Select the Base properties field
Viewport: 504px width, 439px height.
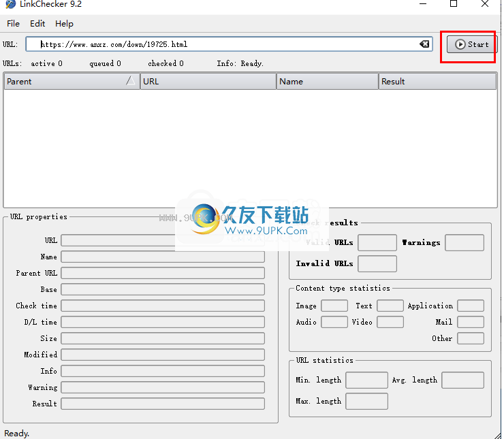[163, 289]
